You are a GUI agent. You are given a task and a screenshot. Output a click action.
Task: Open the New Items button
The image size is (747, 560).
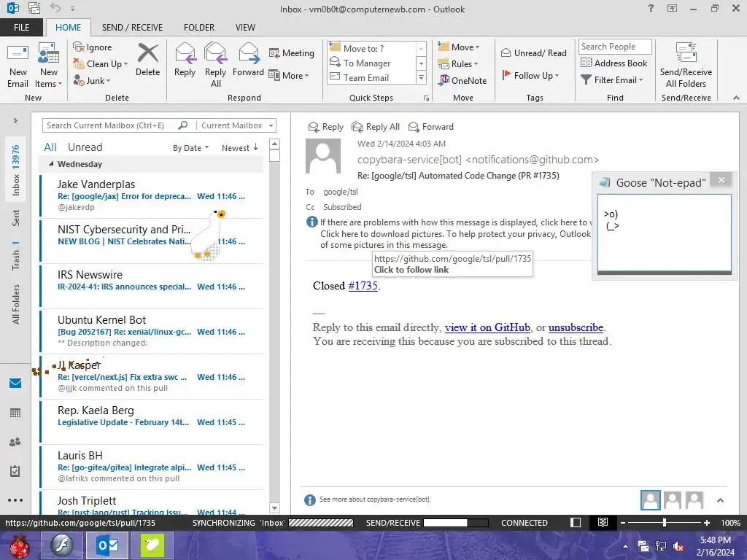coord(49,66)
